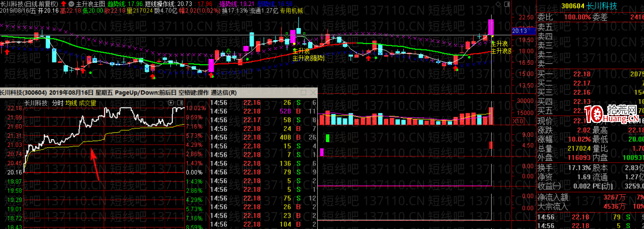Viewport: 644px width, 229px height.
Task: Click the 专用机械 industry link
Action: pos(291,11)
